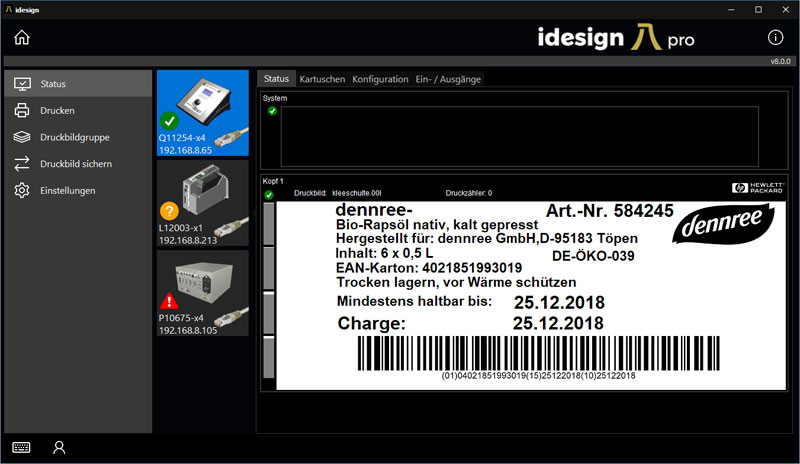Image resolution: width=800 pixels, height=464 pixels.
Task: Click the dennree label print preview
Action: coord(531,296)
